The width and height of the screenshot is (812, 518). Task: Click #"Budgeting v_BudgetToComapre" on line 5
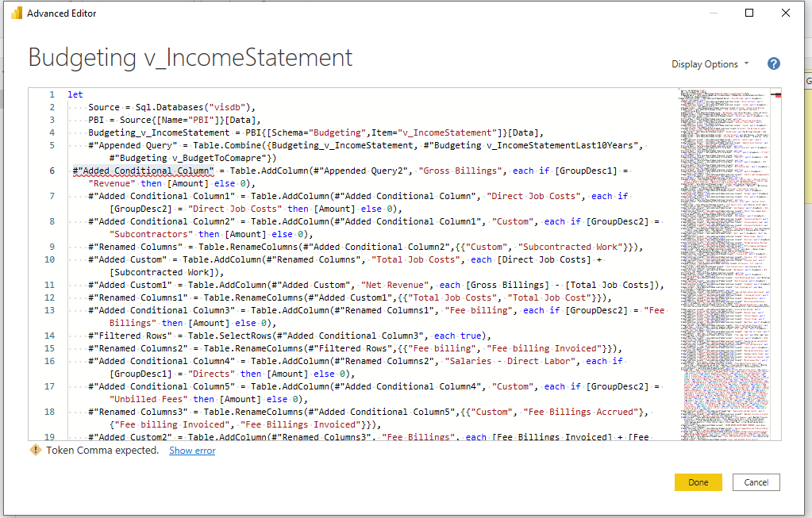188,159
